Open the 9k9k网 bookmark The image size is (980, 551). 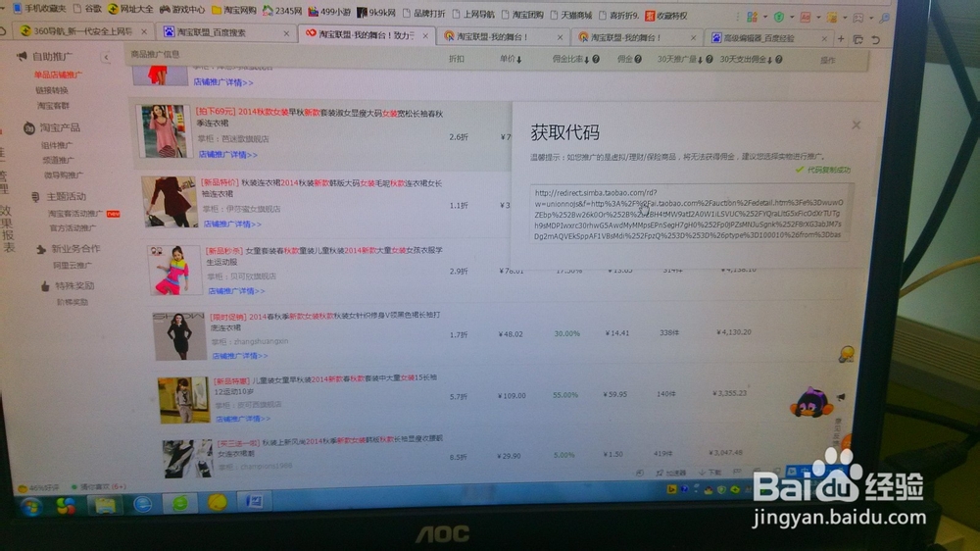click(376, 12)
